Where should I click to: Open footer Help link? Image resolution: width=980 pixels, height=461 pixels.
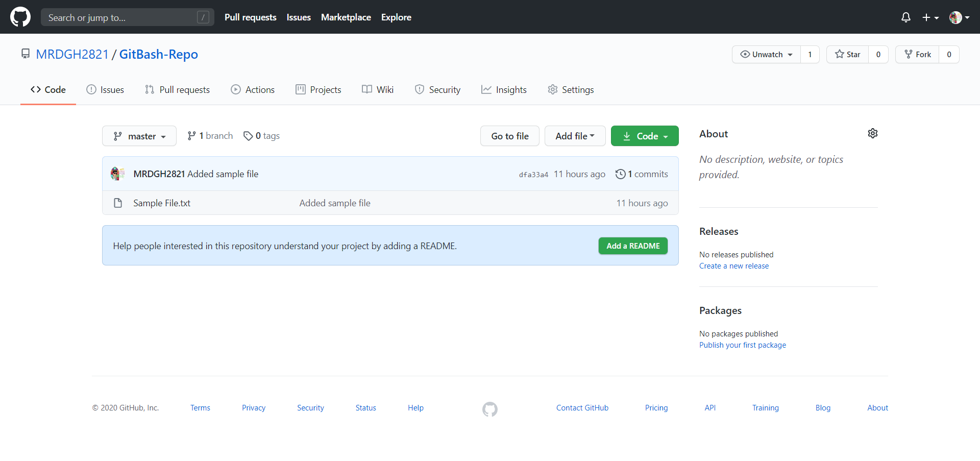coord(415,408)
